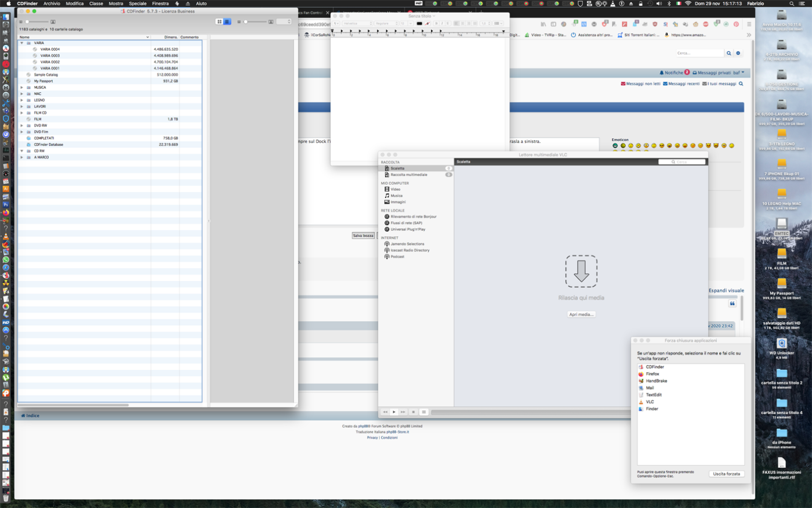The width and height of the screenshot is (812, 508).
Task: Select Raccolta multimediale in VLC sidebar
Action: (x=416, y=175)
